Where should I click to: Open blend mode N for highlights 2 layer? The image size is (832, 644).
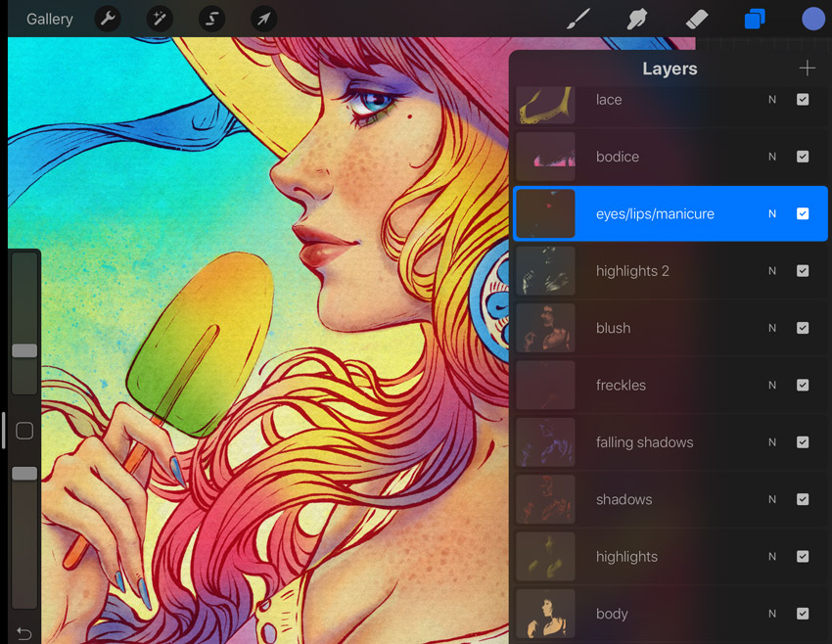772,271
